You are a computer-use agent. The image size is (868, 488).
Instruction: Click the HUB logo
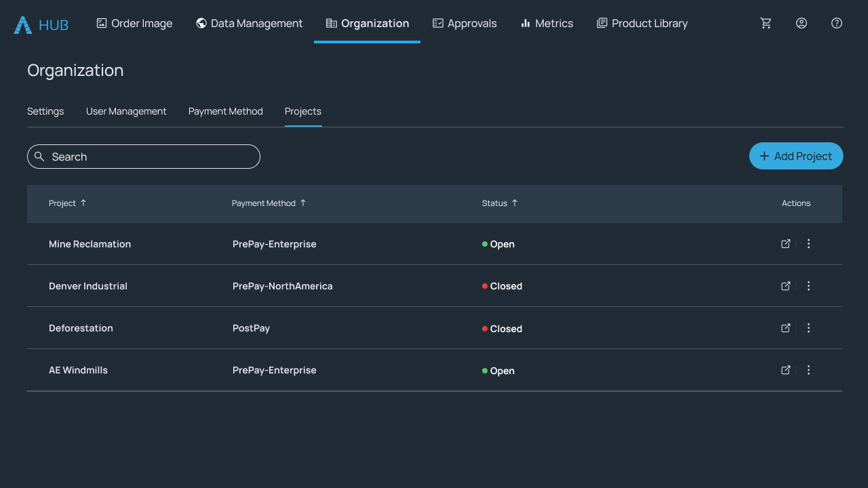[41, 25]
